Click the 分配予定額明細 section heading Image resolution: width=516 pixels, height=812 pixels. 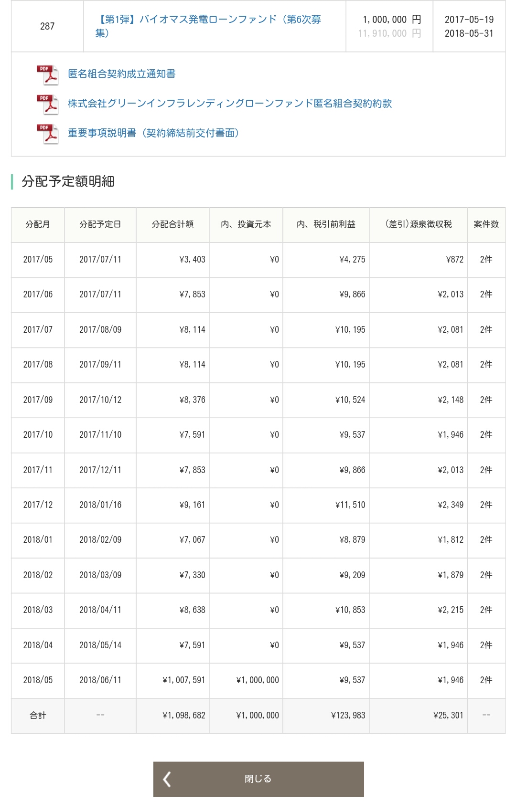click(68, 181)
